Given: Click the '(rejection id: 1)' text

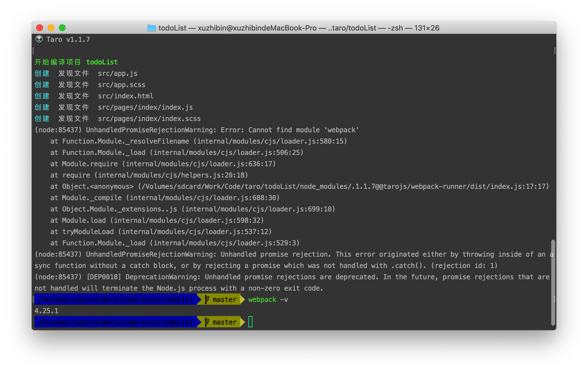Looking at the screenshot, I should pos(464,266).
